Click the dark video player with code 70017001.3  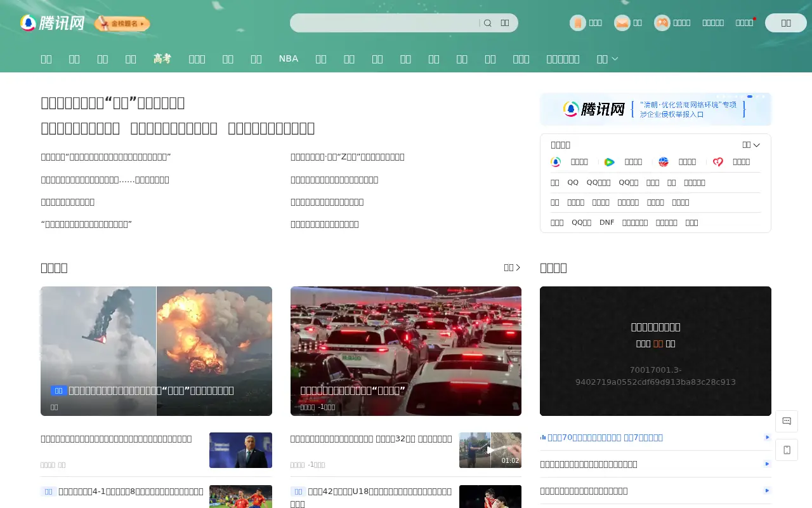click(655, 351)
